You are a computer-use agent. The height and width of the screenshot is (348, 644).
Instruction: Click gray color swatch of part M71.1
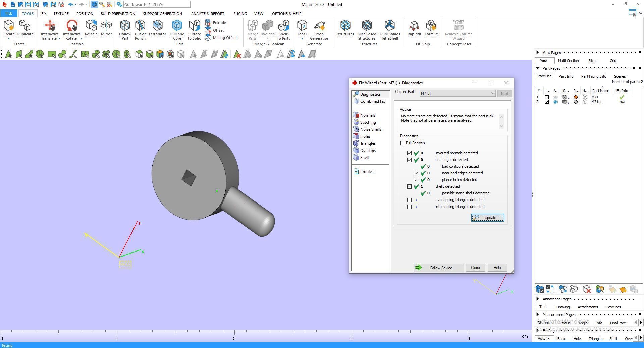tap(576, 102)
